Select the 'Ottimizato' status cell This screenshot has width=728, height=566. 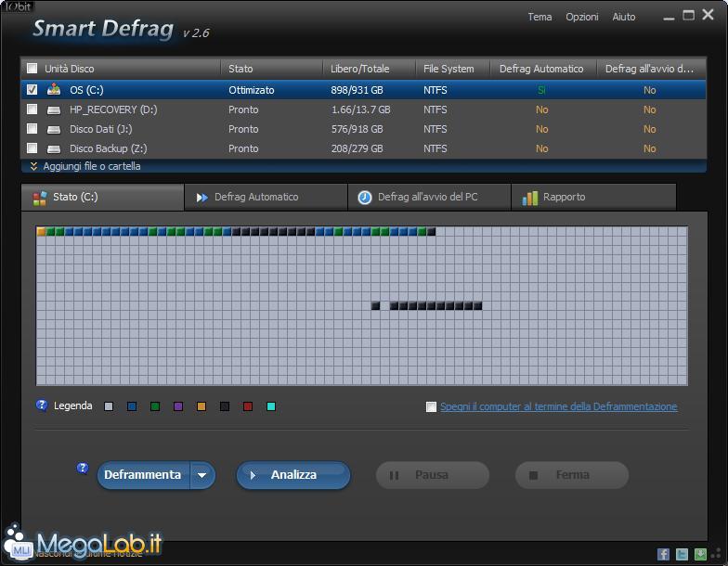pyautogui.click(x=251, y=90)
